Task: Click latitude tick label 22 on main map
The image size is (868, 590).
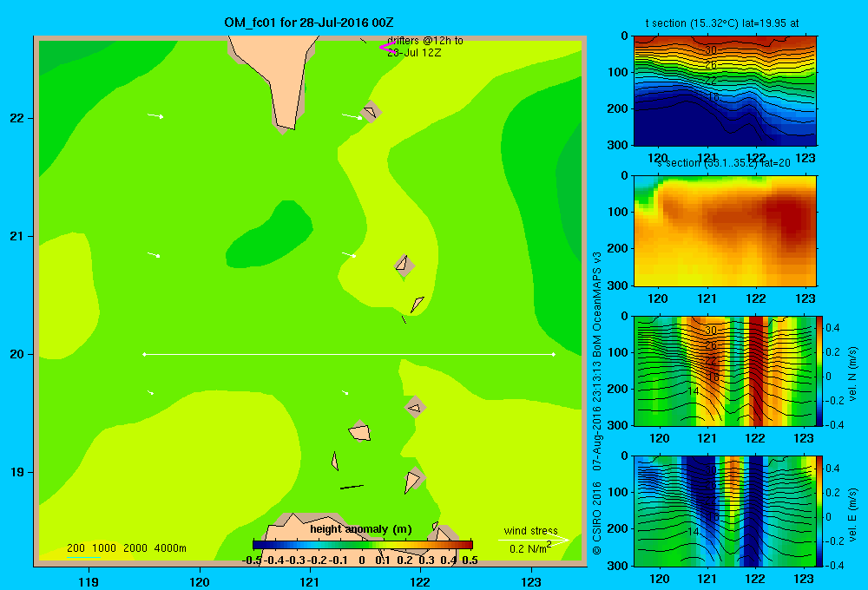Action: tap(17, 118)
